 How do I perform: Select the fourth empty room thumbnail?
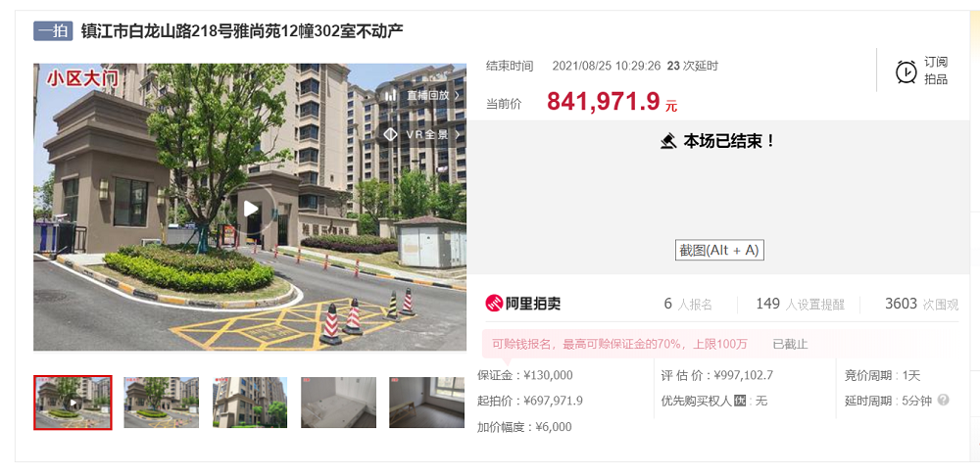(339, 403)
